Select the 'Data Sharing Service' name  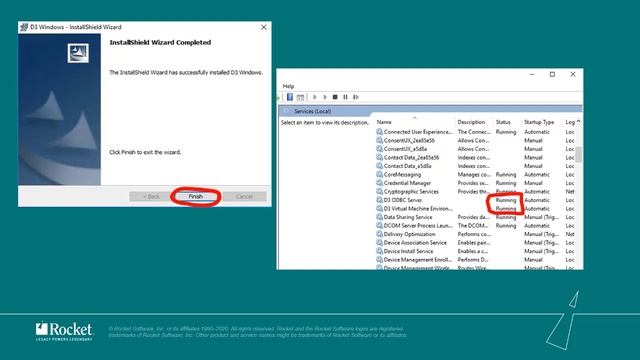click(x=408, y=217)
